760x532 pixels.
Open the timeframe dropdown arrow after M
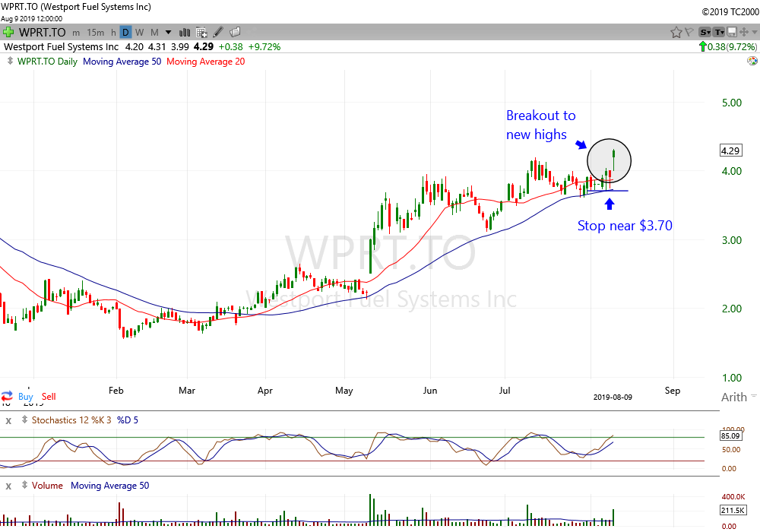click(x=168, y=33)
